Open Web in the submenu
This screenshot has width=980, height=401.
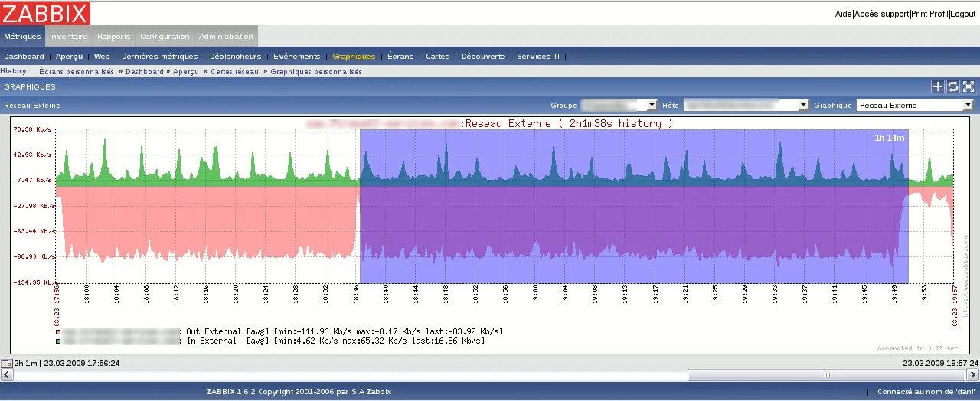click(x=102, y=57)
